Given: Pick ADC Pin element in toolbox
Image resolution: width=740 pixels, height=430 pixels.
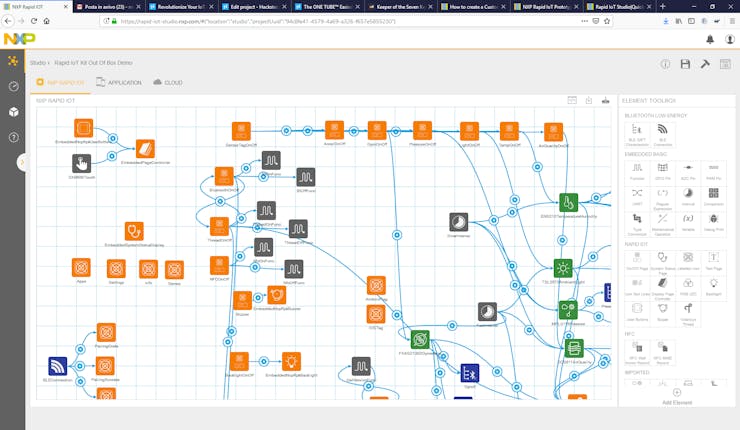Looking at the screenshot, I should [688, 171].
